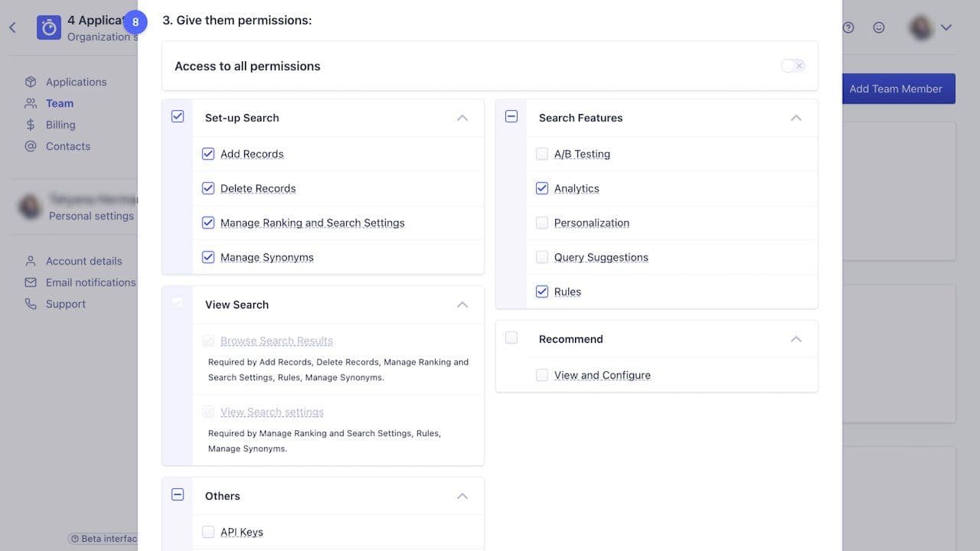Click the Add Team Member button
The image size is (980, 551).
pyautogui.click(x=899, y=89)
